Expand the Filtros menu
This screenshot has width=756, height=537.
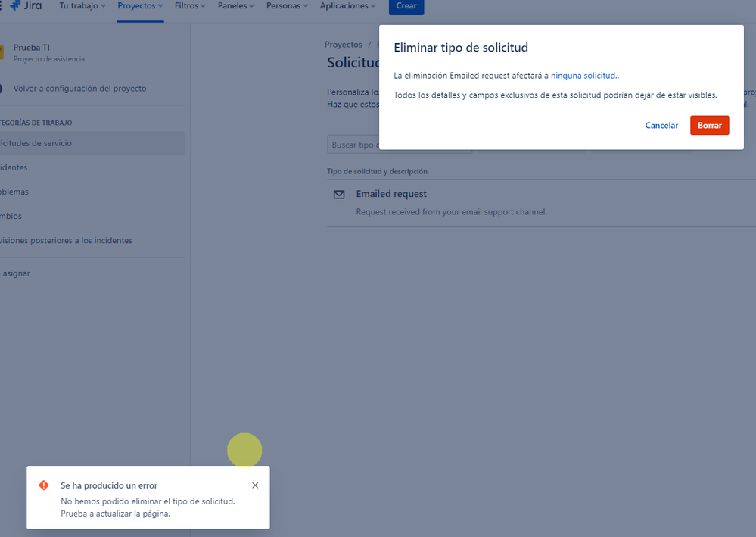(x=190, y=6)
